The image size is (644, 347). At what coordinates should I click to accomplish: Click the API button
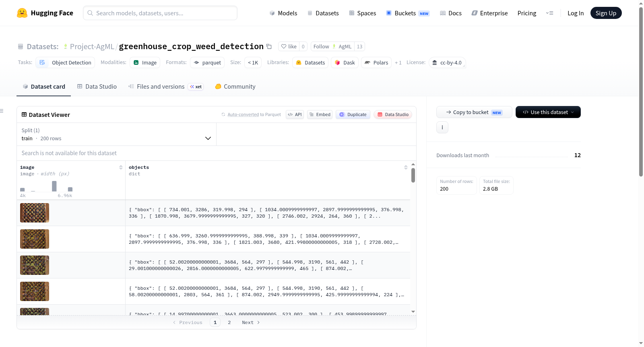point(295,114)
